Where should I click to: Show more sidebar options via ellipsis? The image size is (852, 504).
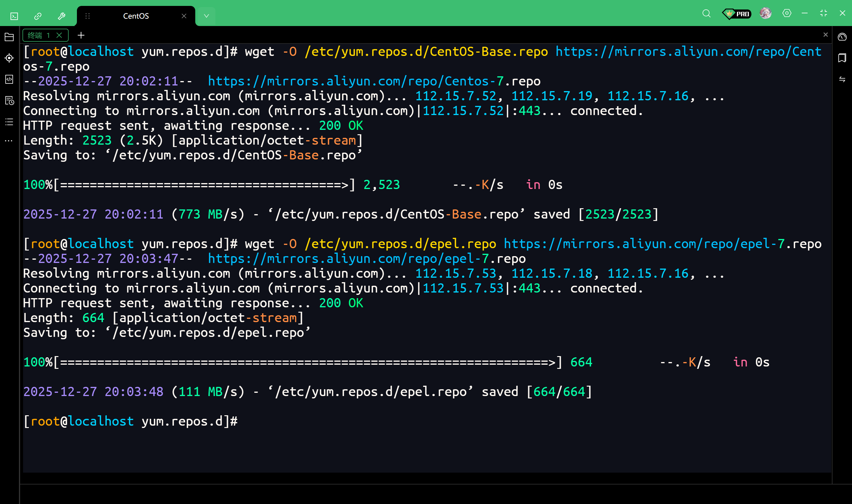click(x=9, y=140)
